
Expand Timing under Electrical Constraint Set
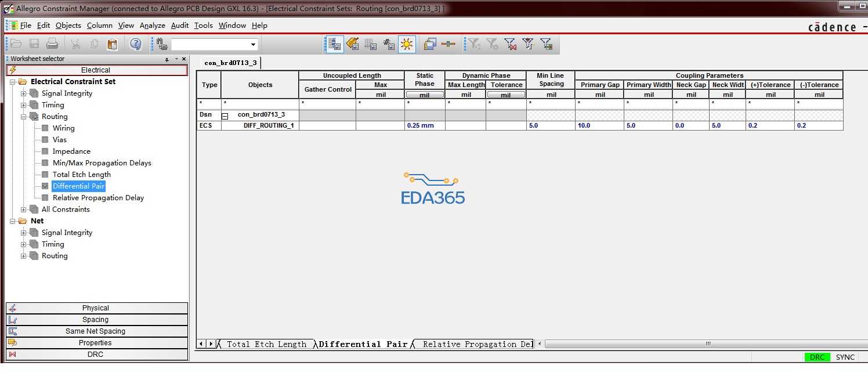(24, 105)
